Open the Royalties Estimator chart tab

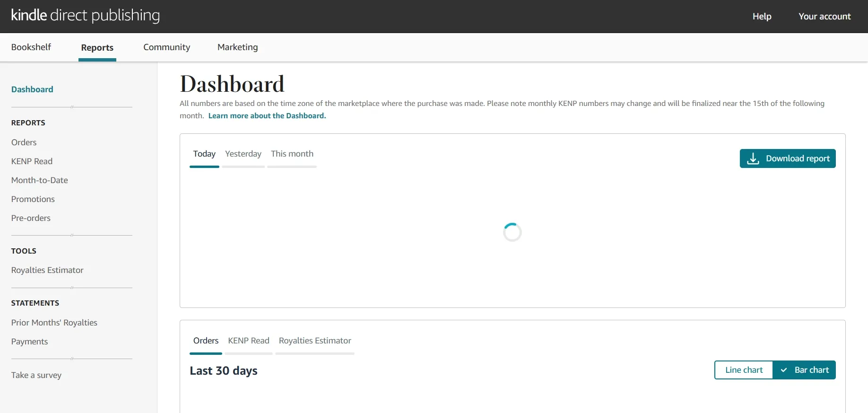(315, 341)
